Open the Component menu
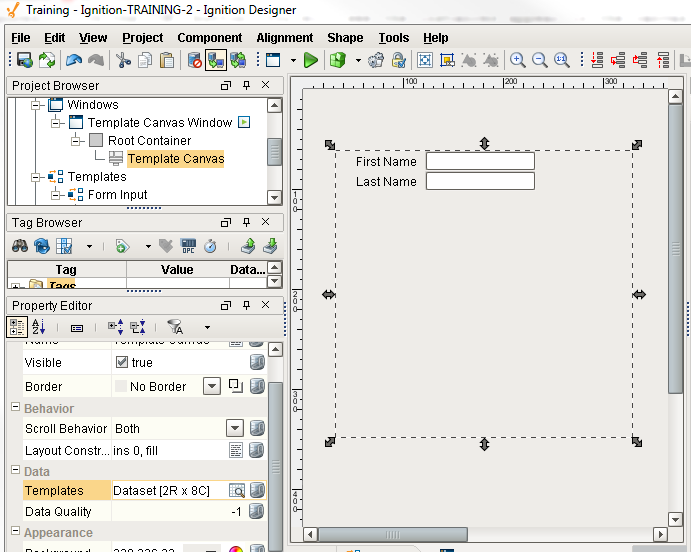The image size is (691, 552). point(209,37)
